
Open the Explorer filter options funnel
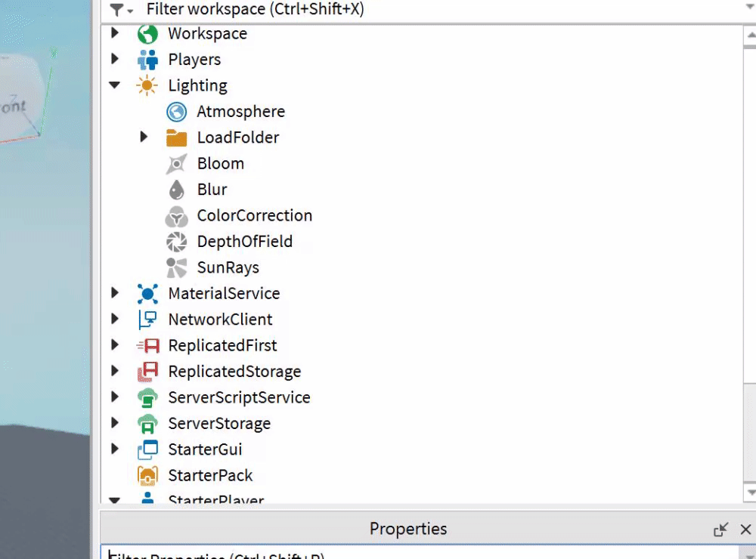(121, 9)
